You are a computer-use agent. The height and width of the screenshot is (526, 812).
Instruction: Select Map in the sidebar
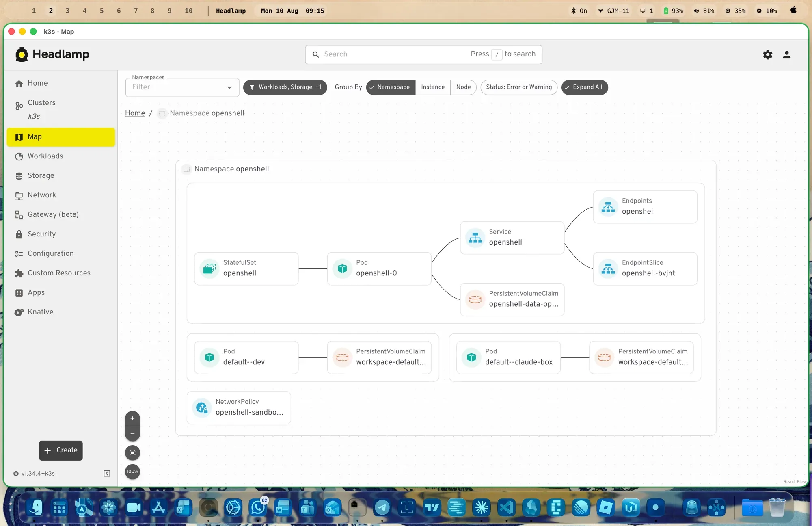[x=61, y=137]
